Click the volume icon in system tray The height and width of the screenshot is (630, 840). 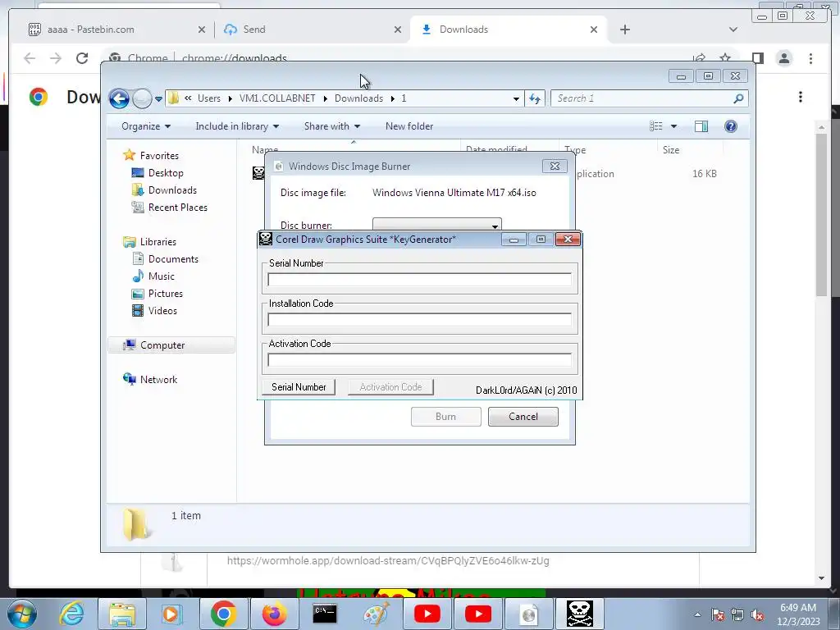(757, 615)
